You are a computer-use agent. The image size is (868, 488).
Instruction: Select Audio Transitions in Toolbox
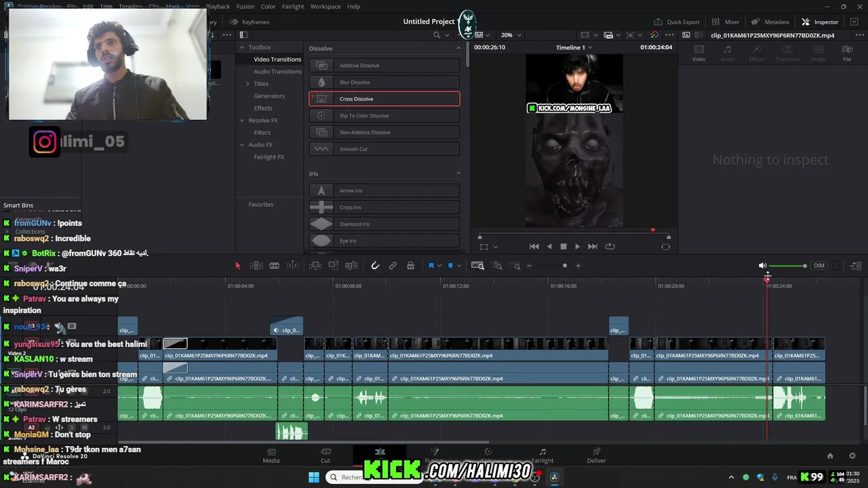coord(277,72)
